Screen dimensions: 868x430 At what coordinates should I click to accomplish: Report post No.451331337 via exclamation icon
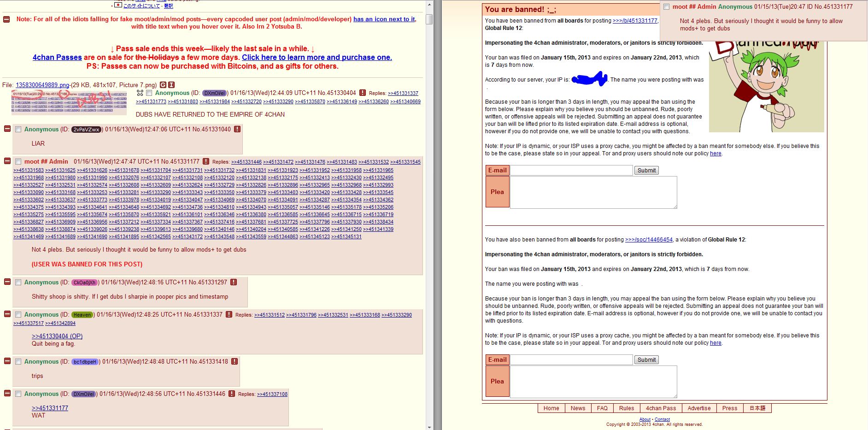[x=229, y=315]
